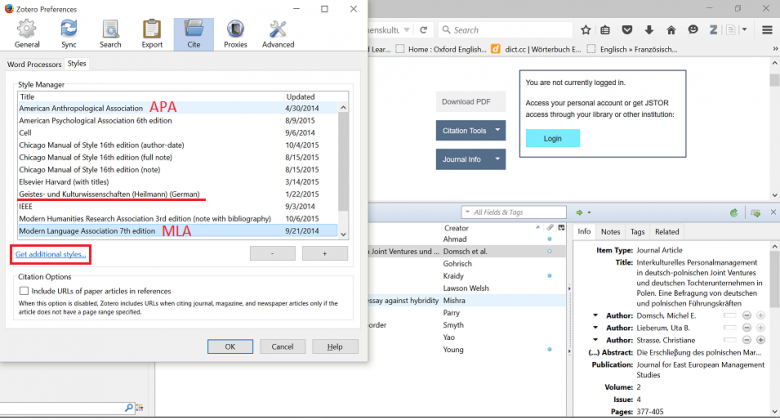
Task: Click the smiley chat icon in toolbar
Action: tap(693, 30)
